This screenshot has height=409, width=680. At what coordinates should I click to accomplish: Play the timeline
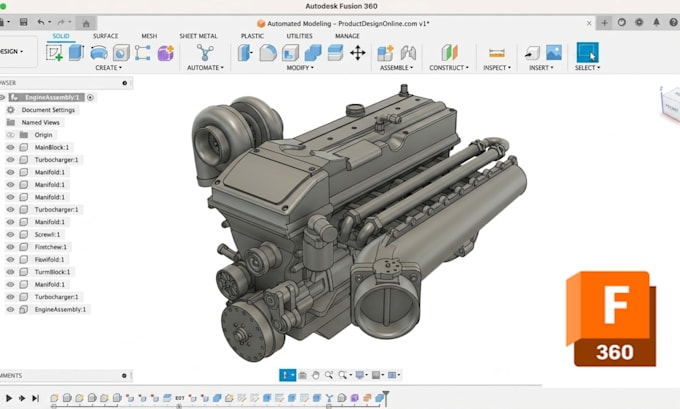click(9, 398)
